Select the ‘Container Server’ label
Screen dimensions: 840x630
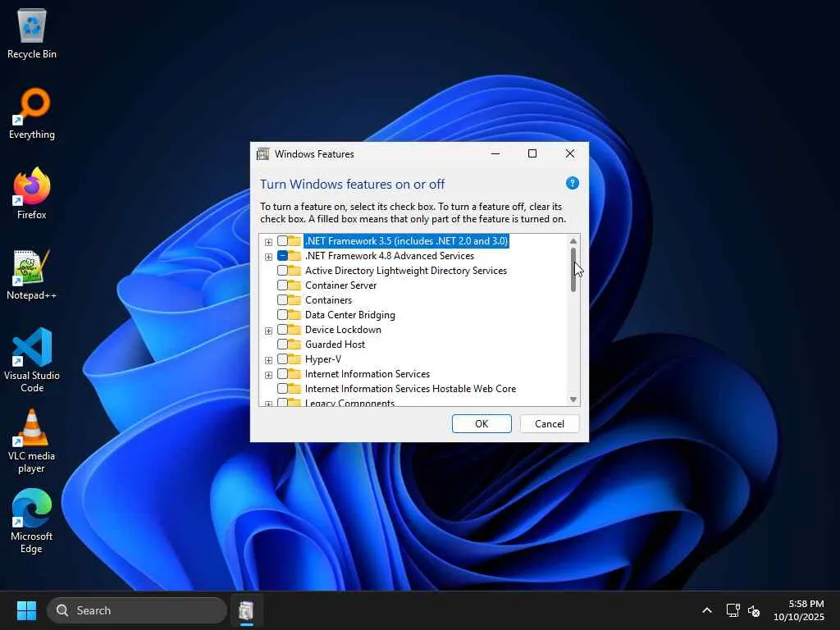click(340, 285)
